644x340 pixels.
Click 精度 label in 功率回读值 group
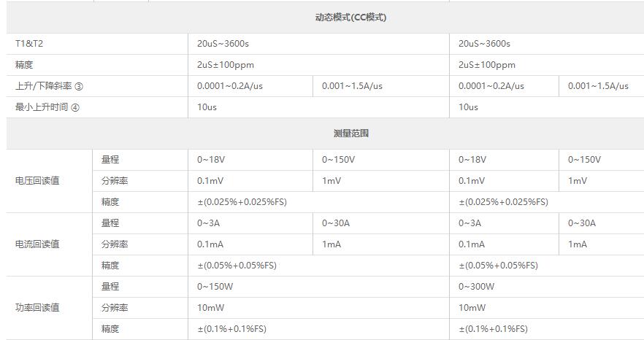click(x=110, y=329)
